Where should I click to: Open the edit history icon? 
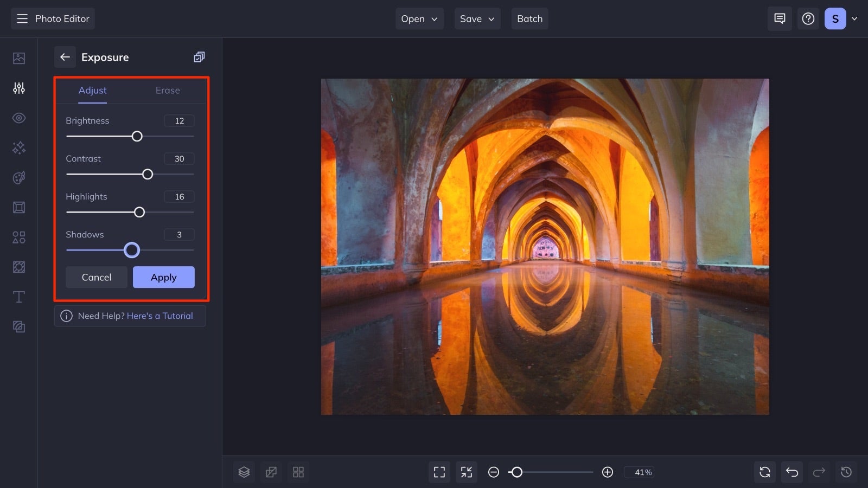tap(846, 472)
